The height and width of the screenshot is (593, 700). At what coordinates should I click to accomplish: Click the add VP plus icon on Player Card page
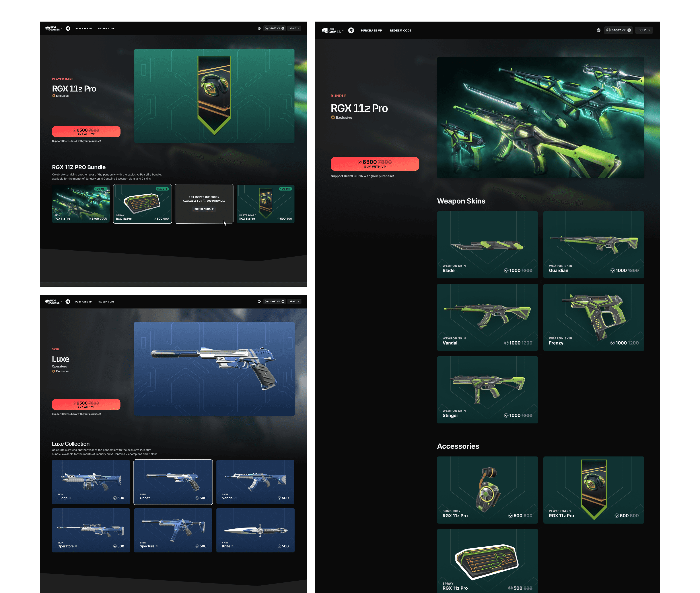283,29
